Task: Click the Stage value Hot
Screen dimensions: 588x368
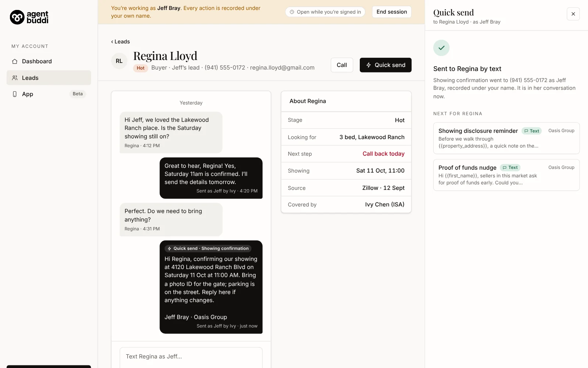Action: tap(399, 120)
